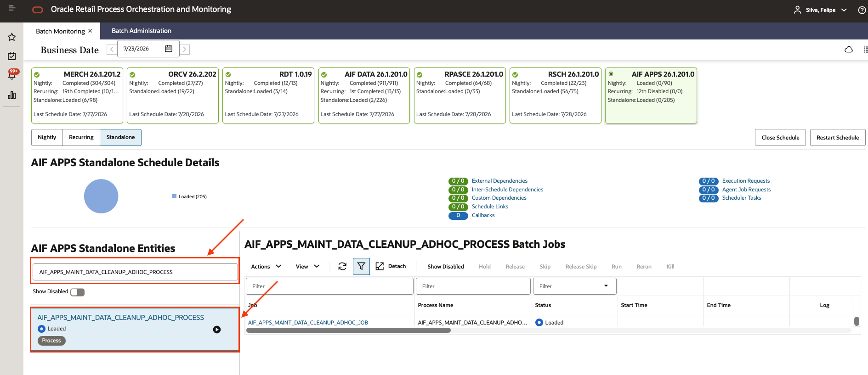Open Scheduler Tasks link
The image size is (868, 375).
point(741,198)
